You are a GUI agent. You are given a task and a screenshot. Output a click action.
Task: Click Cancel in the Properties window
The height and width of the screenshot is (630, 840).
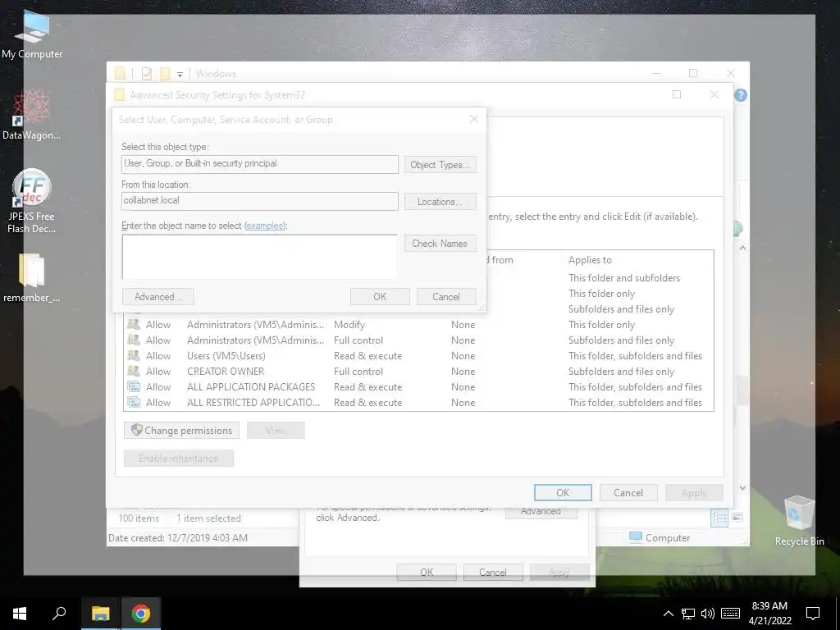[x=492, y=572]
